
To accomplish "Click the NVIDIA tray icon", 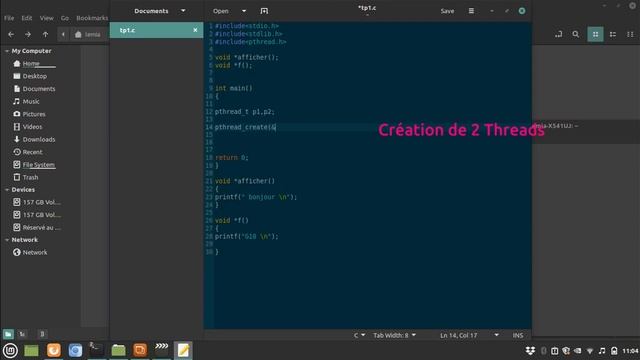I will (578, 351).
